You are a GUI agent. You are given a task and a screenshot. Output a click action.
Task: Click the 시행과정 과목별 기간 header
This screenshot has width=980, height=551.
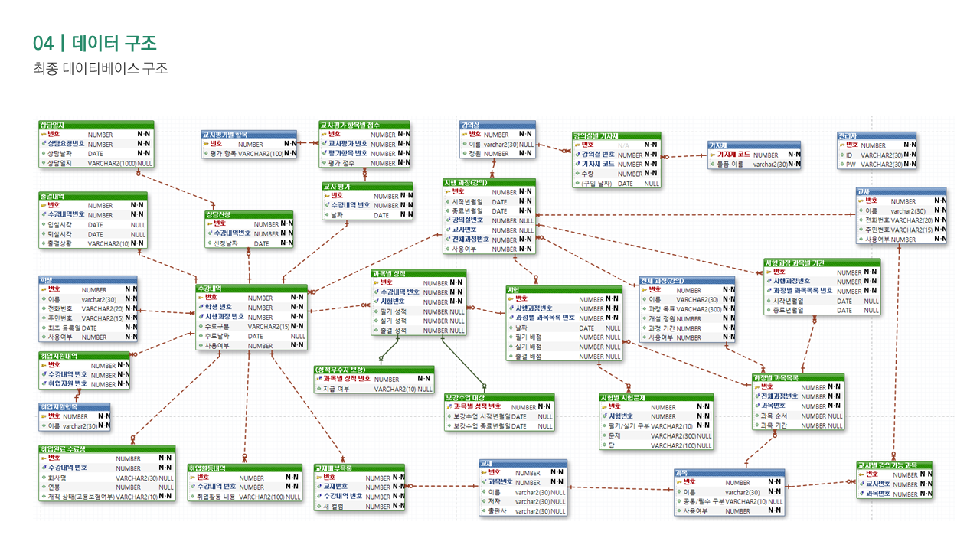[x=822, y=262]
